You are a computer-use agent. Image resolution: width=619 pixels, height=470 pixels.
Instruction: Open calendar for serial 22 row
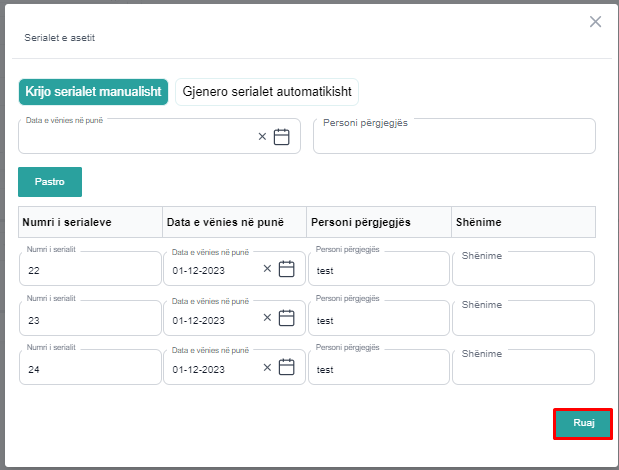point(287,269)
